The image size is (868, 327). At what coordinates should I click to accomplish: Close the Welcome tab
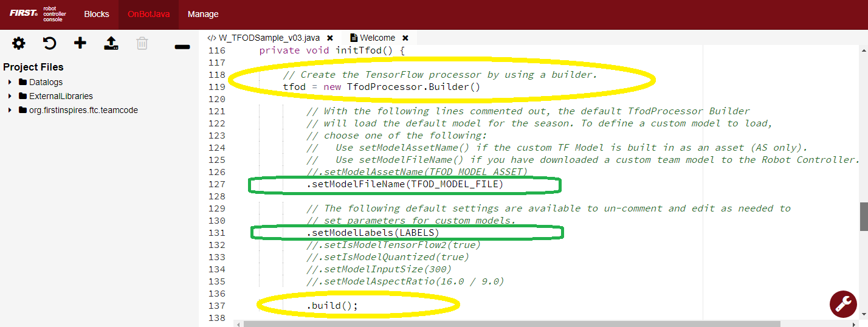tap(405, 38)
